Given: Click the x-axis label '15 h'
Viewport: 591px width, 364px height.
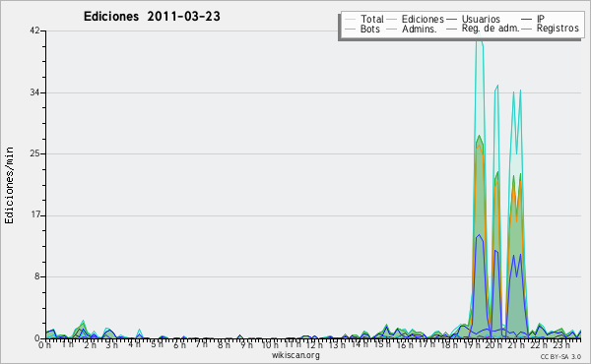Looking at the screenshot, I should click(382, 344).
